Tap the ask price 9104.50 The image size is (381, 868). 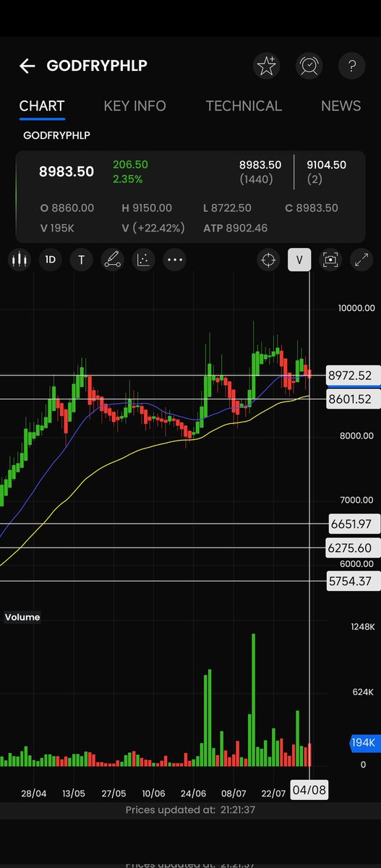tap(326, 165)
